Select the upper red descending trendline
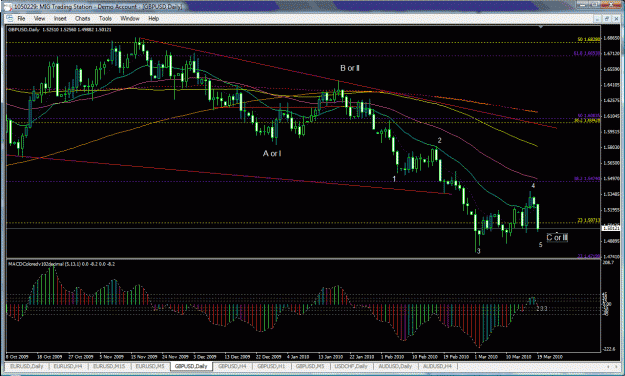Screen dimensions: 625x376 tap(347, 84)
